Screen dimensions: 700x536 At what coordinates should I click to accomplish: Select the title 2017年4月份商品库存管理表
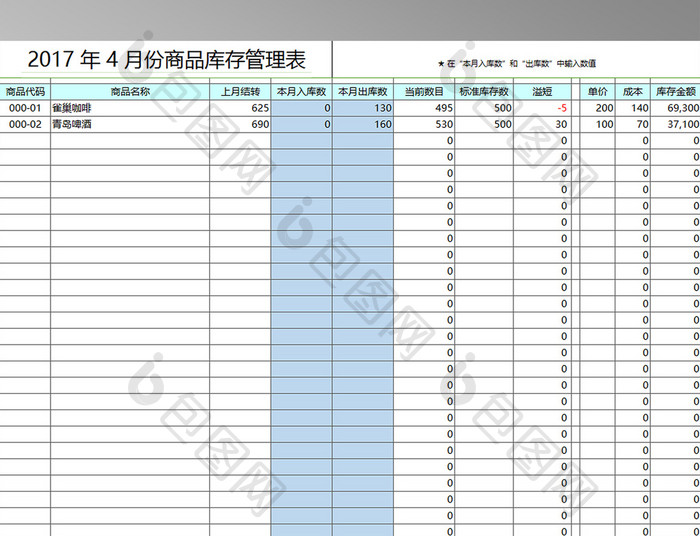(x=167, y=60)
